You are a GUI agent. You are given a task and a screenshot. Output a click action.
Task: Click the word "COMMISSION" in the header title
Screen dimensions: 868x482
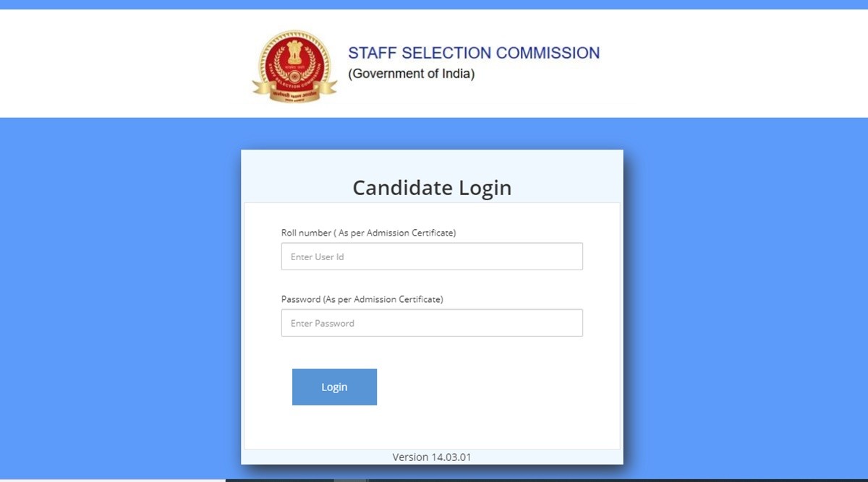tap(554, 53)
